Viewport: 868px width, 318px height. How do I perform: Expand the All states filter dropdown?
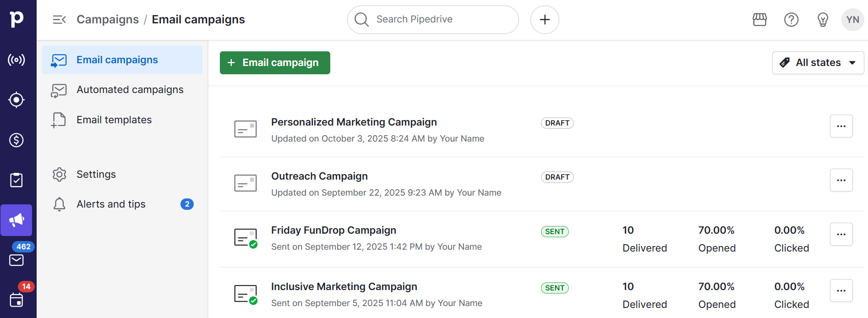tap(818, 63)
